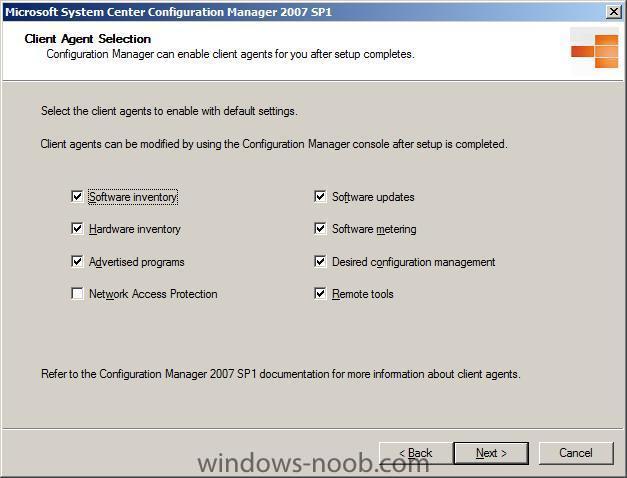Disable the Advertised programs agent checkbox

coord(77,261)
